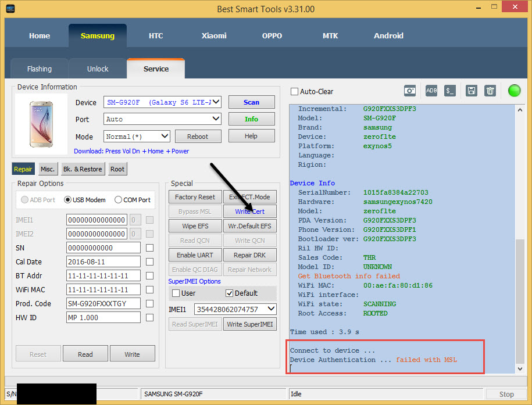
Task: Click the Cal Date input field
Action: (103, 262)
